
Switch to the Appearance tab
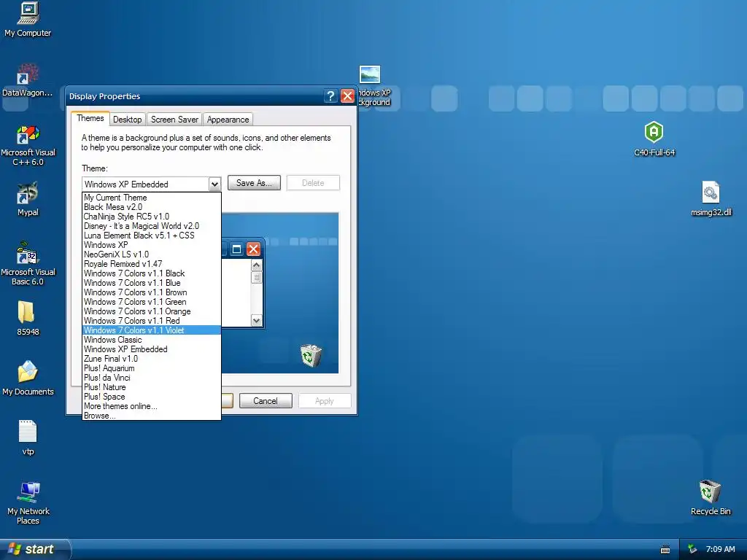tap(228, 120)
